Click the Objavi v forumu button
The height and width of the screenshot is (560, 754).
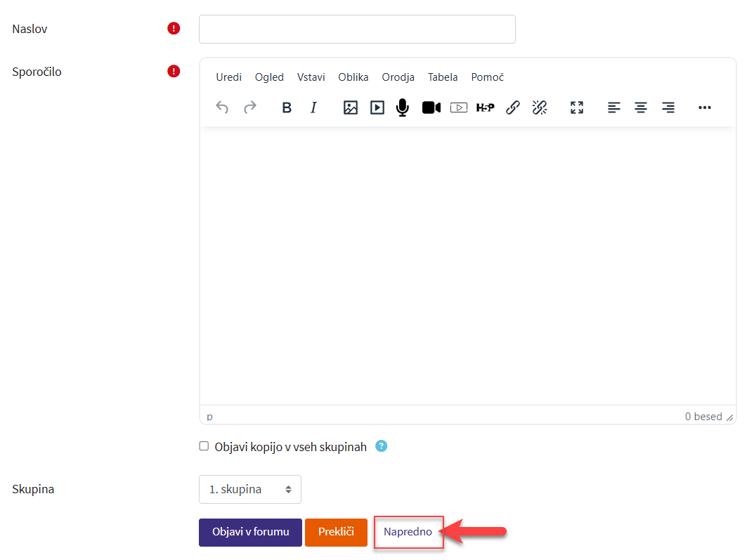(x=250, y=533)
